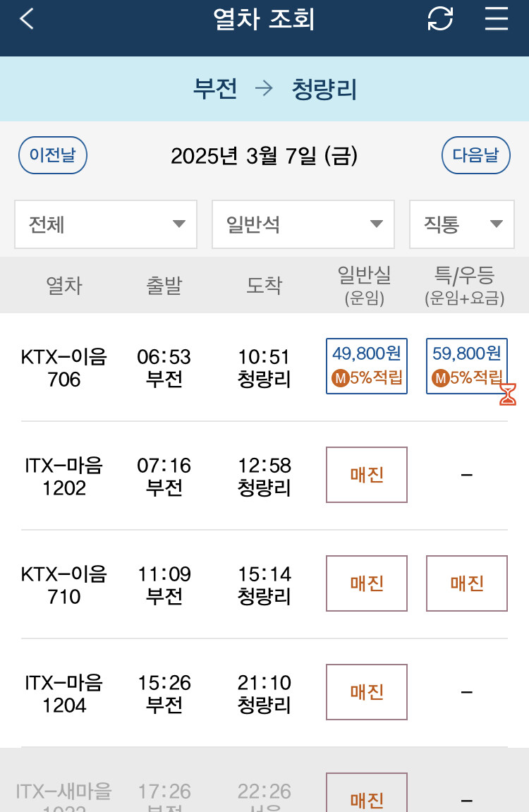Tap the 매진 first-class indicator for KTX-이음 710
The image size is (529, 812).
[466, 583]
